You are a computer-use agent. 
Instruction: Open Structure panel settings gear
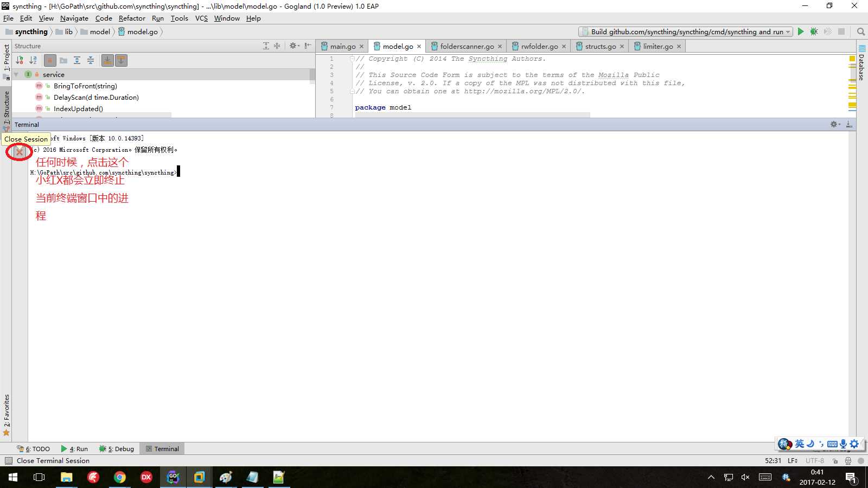tap(294, 46)
